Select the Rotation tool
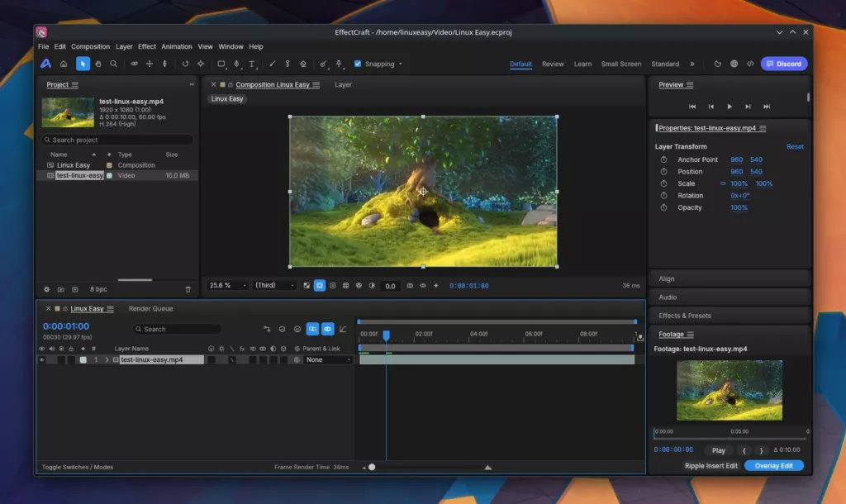 click(185, 64)
